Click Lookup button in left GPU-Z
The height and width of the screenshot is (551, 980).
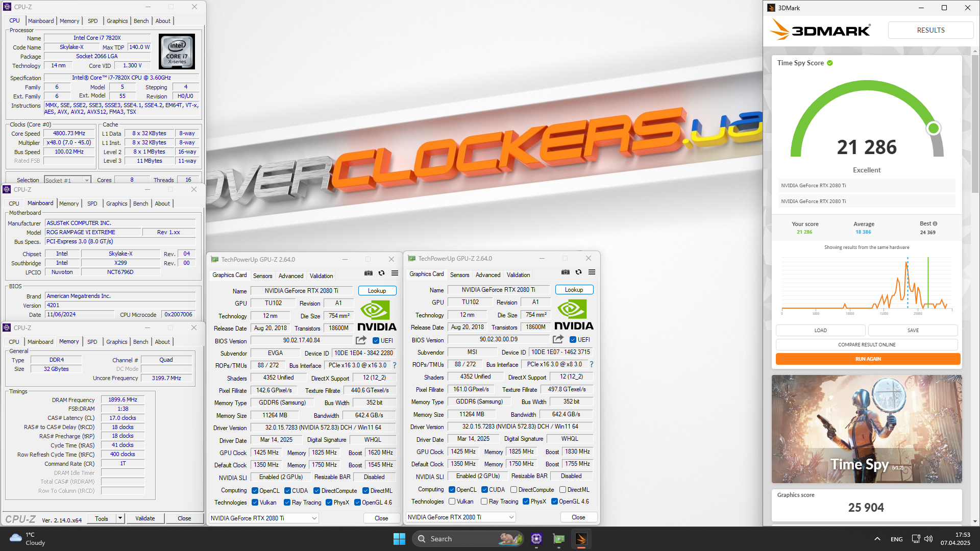[377, 291]
